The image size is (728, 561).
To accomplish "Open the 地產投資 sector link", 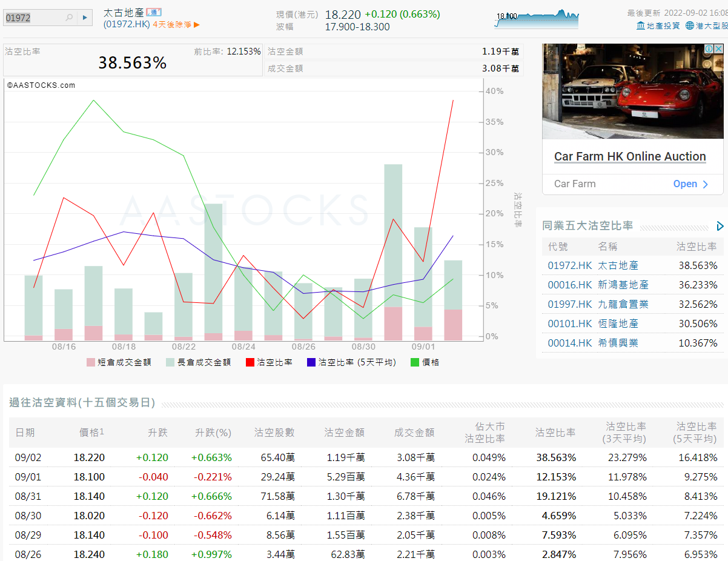I will click(x=663, y=25).
